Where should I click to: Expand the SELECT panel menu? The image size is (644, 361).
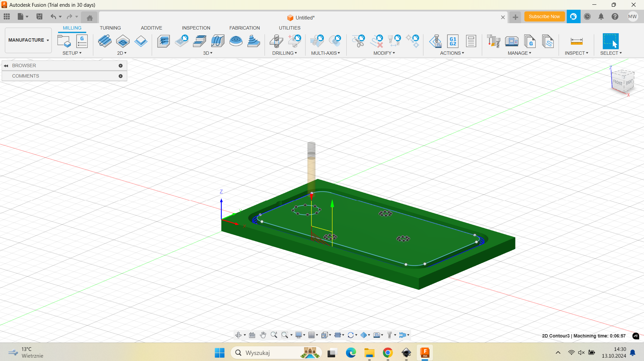pyautogui.click(x=611, y=53)
